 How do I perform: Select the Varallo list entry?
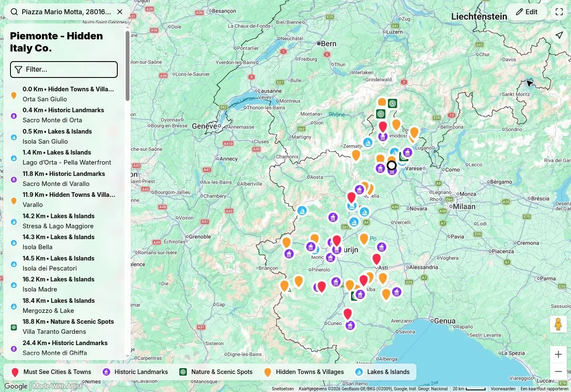[x=64, y=200]
